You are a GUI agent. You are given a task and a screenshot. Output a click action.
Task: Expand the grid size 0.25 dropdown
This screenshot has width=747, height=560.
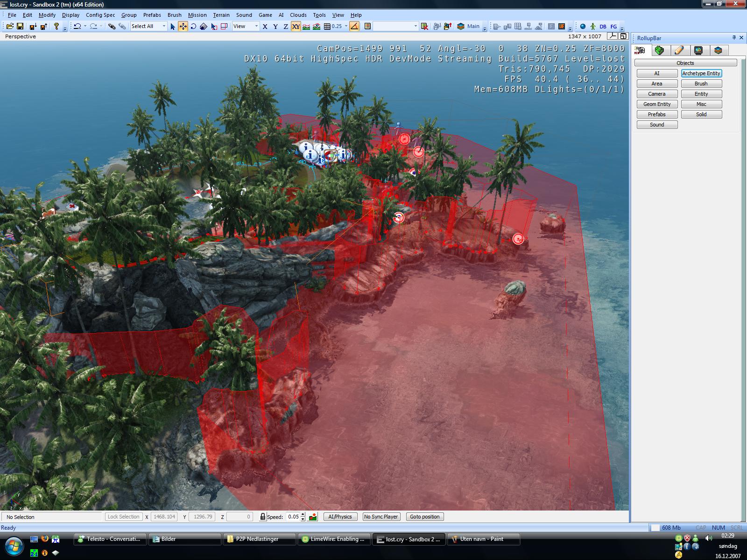click(346, 26)
